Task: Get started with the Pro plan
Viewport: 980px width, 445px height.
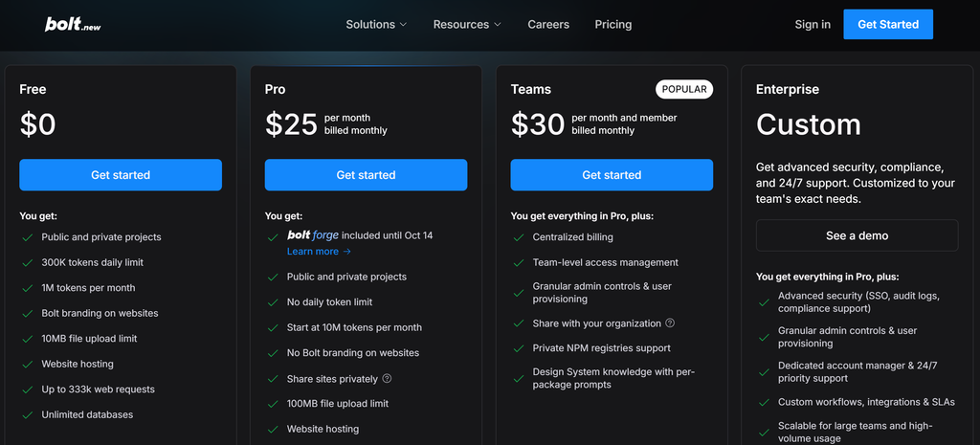Action: (x=366, y=175)
